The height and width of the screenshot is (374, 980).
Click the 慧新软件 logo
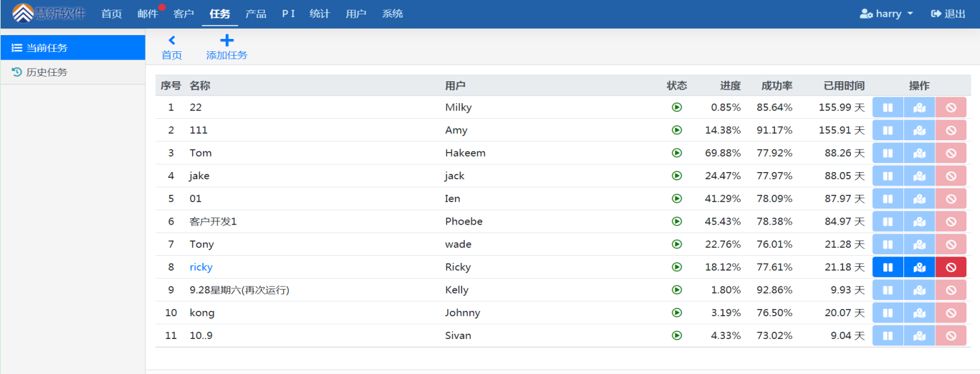point(49,13)
